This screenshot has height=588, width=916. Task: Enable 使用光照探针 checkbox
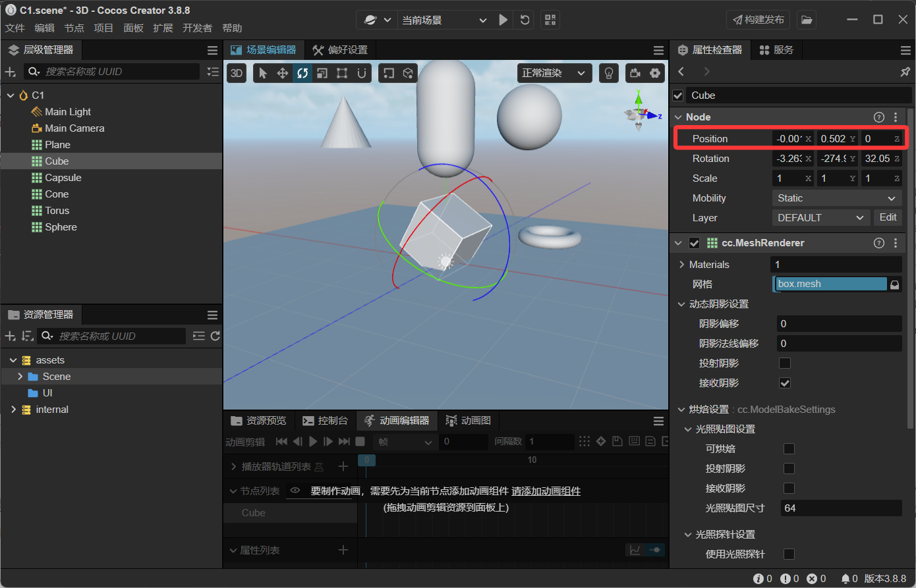click(x=789, y=554)
